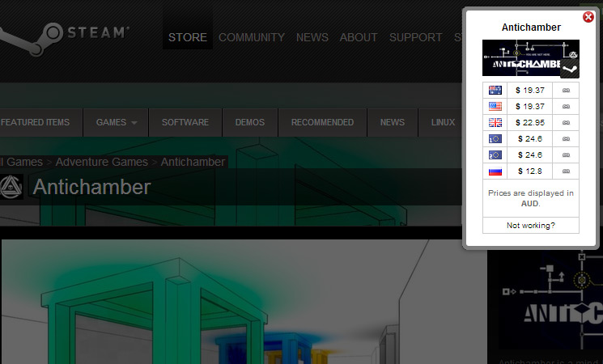Open the STORE tab

click(188, 37)
